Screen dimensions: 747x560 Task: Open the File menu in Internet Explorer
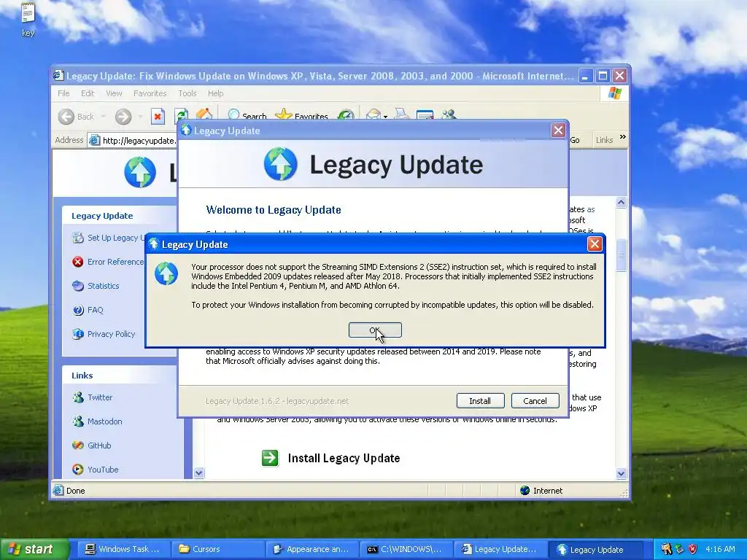63,93
